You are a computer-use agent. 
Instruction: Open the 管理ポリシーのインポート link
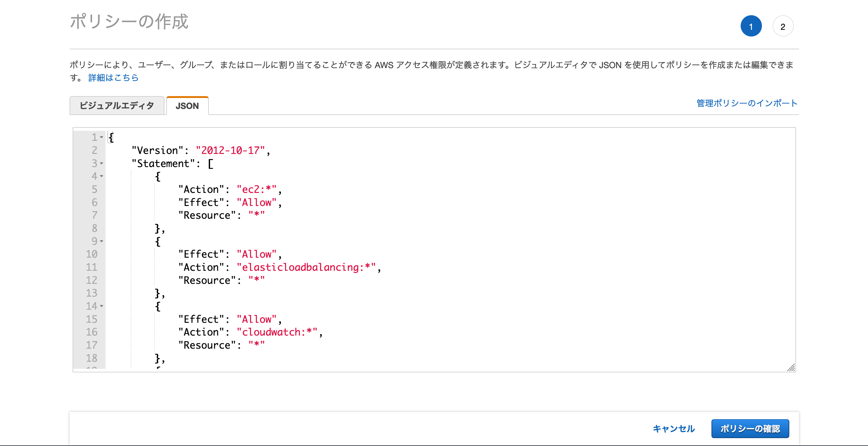click(747, 103)
